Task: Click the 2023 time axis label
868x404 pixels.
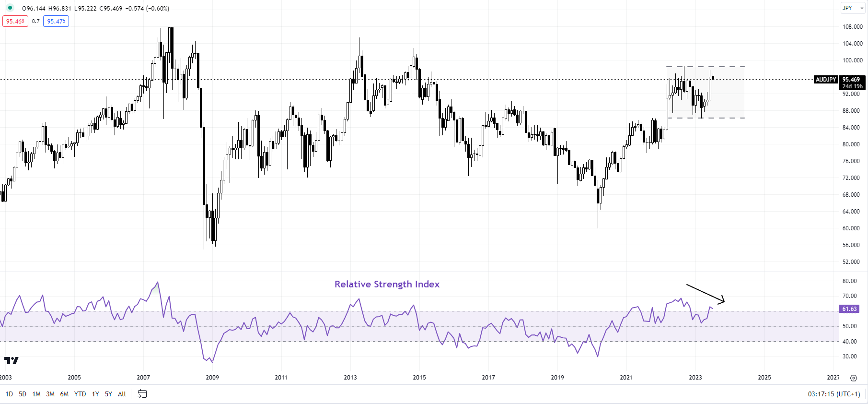Action: [695, 378]
